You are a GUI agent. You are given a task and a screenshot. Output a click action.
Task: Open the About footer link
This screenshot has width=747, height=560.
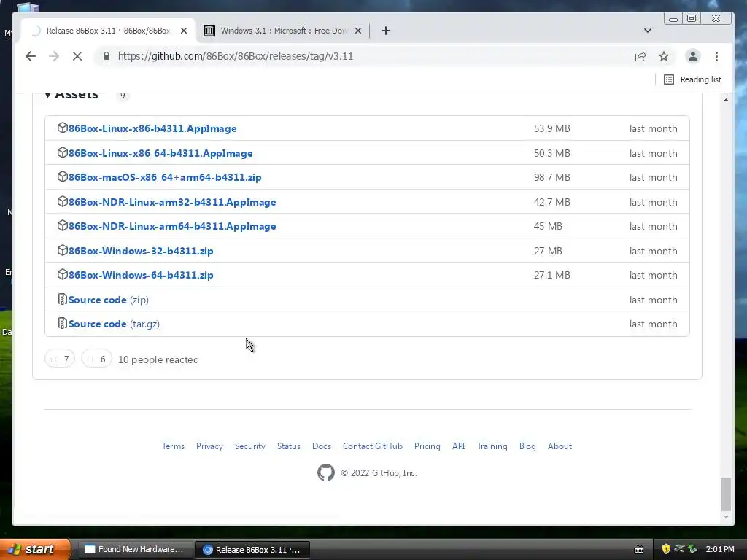(x=560, y=446)
